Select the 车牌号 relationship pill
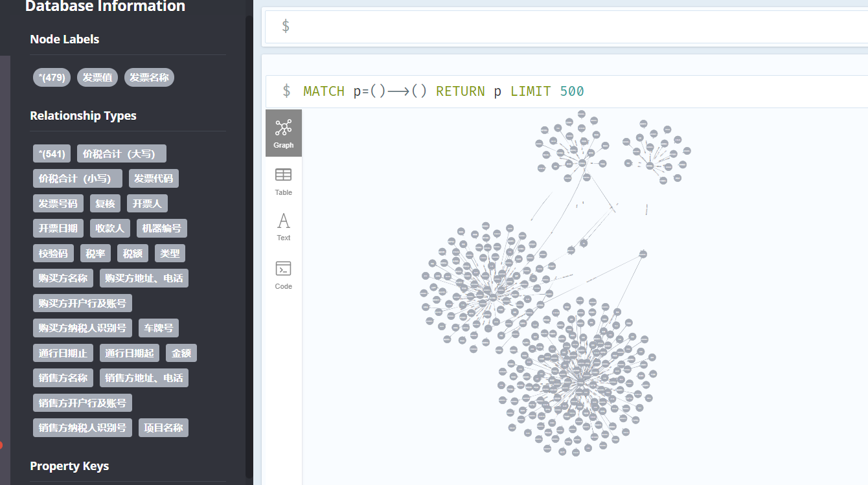This screenshot has width=868, height=485. [x=158, y=328]
